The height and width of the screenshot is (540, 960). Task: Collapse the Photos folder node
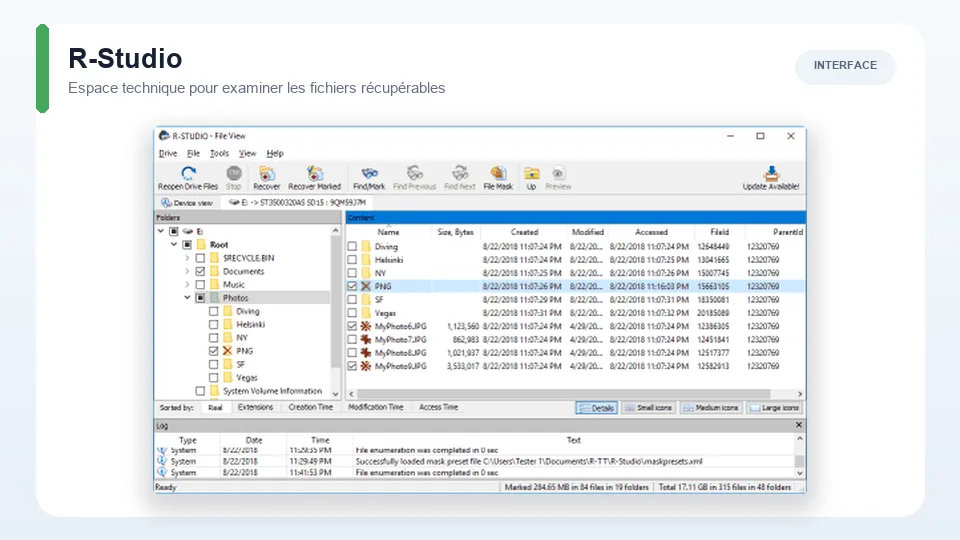click(x=187, y=298)
